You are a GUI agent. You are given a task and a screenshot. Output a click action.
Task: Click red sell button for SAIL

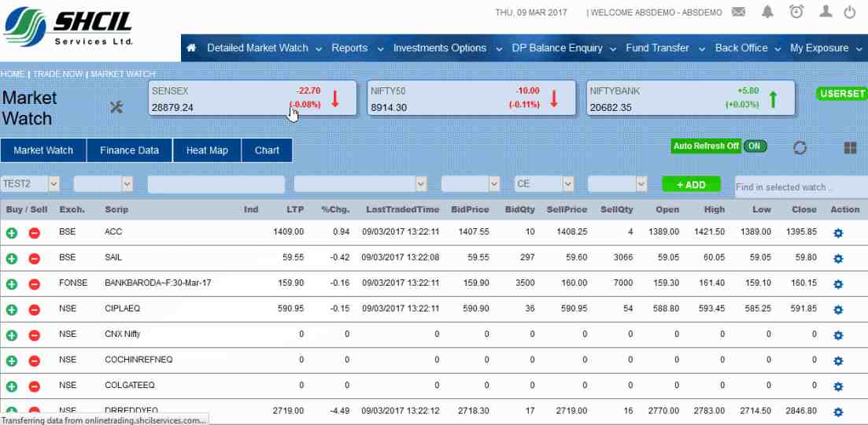click(x=35, y=259)
